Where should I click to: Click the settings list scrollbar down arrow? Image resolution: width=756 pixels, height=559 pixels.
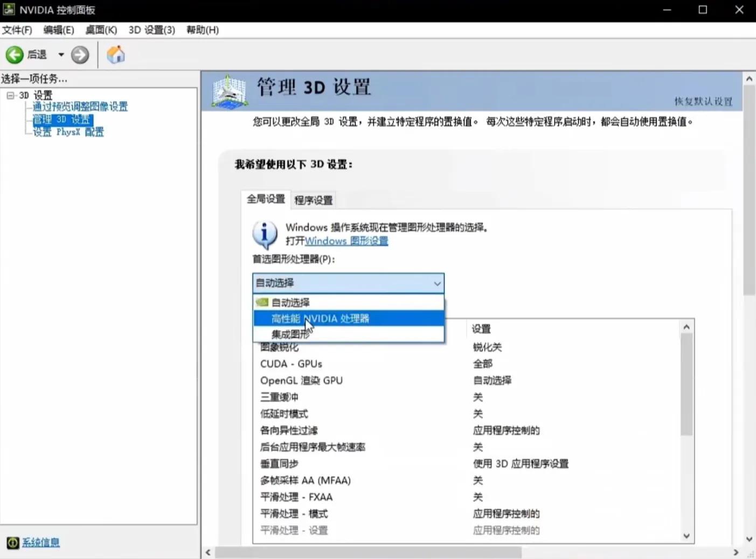686,536
